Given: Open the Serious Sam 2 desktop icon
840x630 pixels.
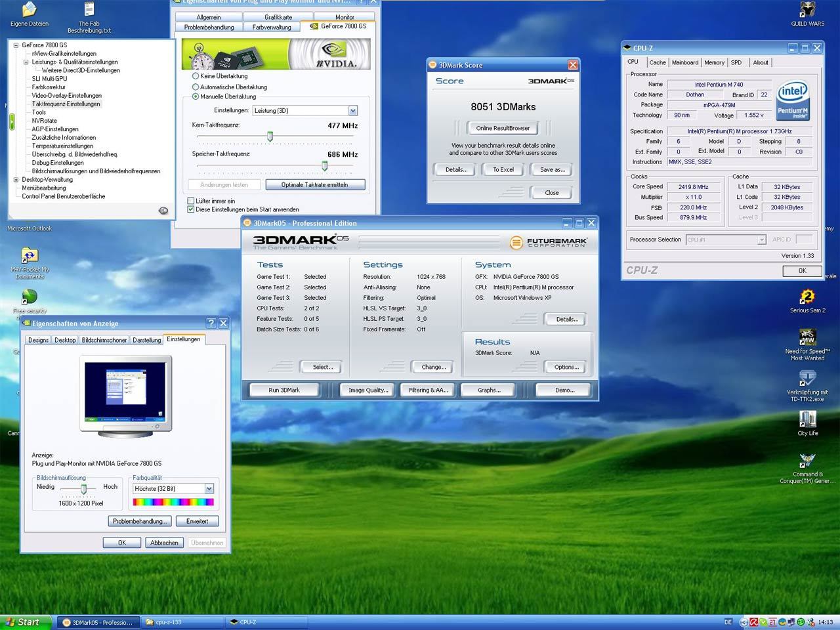Looking at the screenshot, I should click(x=807, y=297).
